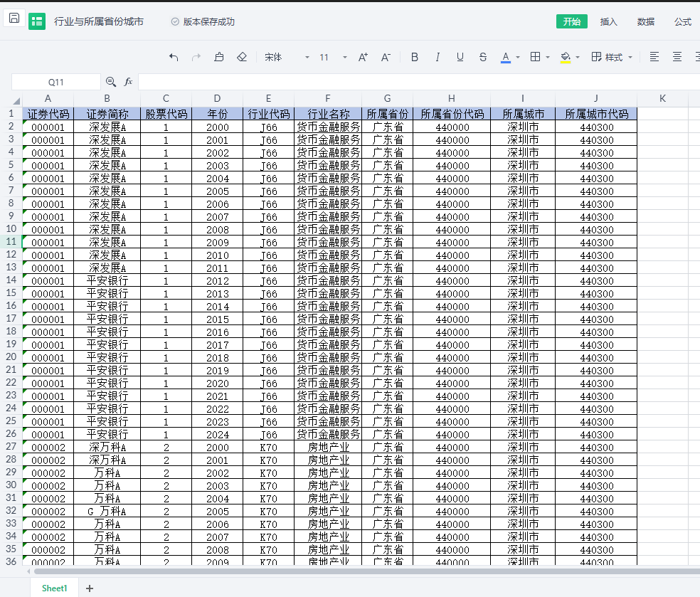
Task: Toggle italic formatting
Action: click(437, 57)
